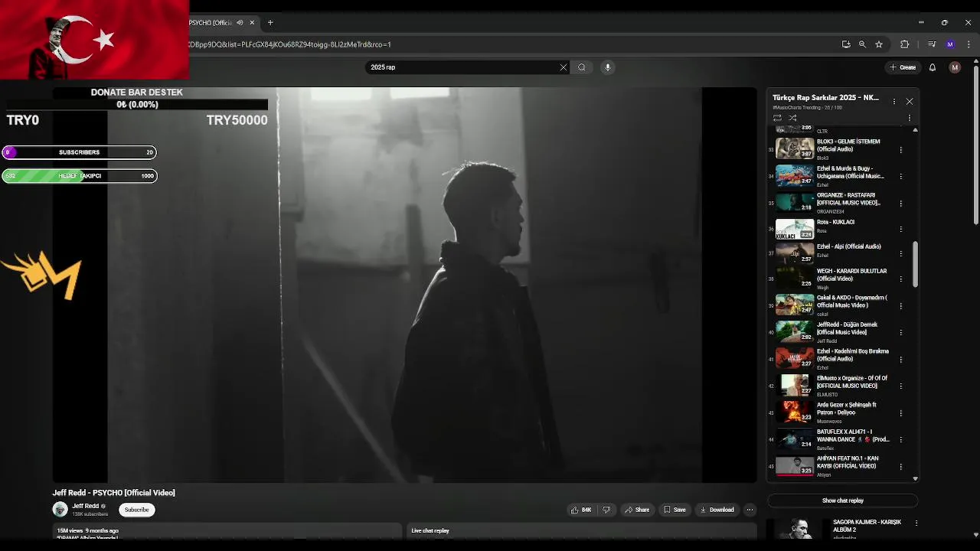Play Rota - KUKLACI thumbnail
Viewport: 980px width, 551px height.
pyautogui.click(x=795, y=229)
